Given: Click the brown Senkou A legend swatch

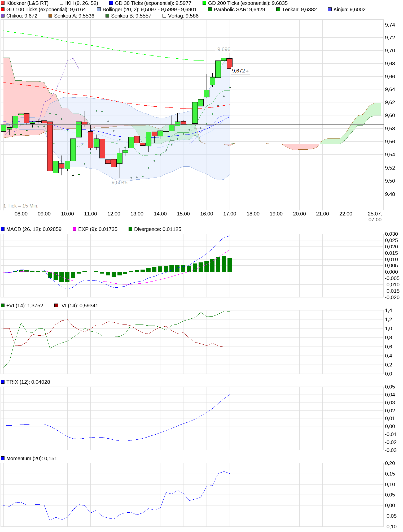Looking at the screenshot, I should point(50,16).
